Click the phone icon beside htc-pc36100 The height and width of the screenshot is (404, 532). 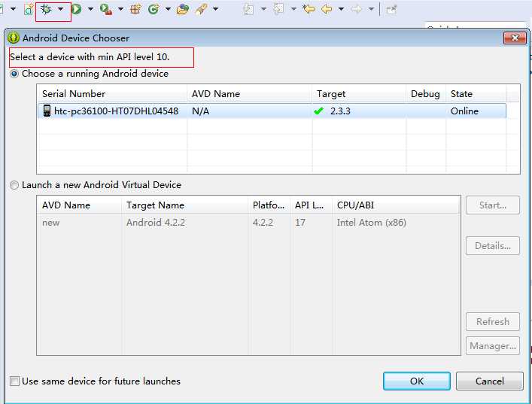[x=47, y=111]
